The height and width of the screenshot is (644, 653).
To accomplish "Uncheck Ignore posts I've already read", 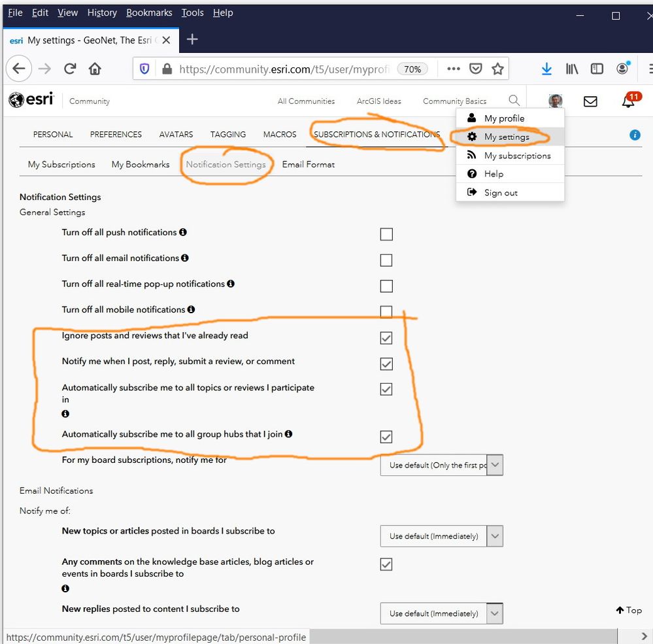I will [386, 338].
